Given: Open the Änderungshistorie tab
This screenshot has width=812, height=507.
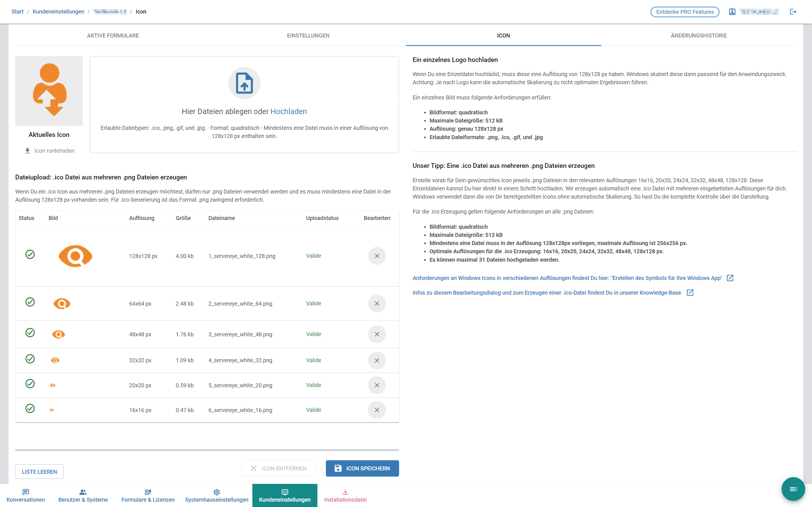Looking at the screenshot, I should [699, 35].
